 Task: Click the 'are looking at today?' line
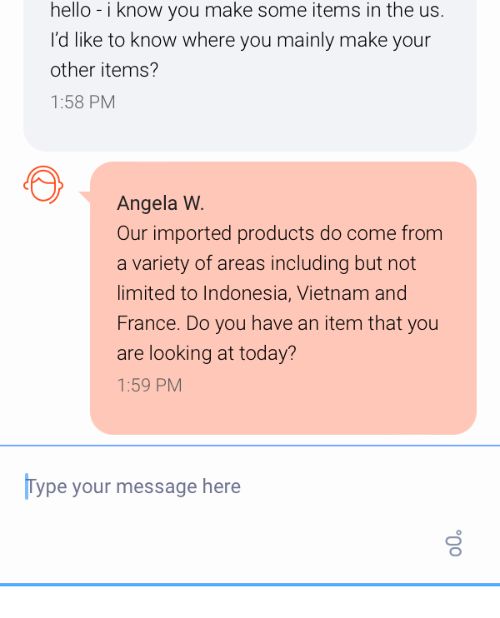point(206,353)
